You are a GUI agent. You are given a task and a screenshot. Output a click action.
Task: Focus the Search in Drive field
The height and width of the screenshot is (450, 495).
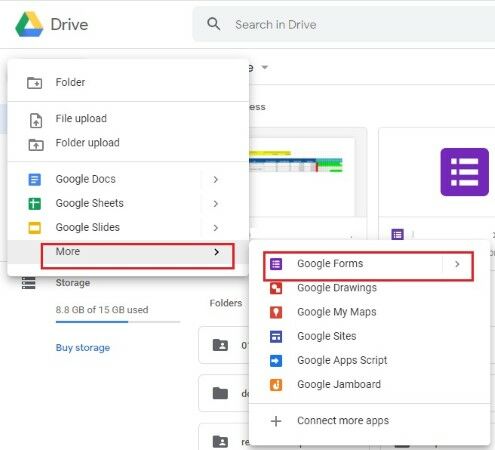(343, 24)
